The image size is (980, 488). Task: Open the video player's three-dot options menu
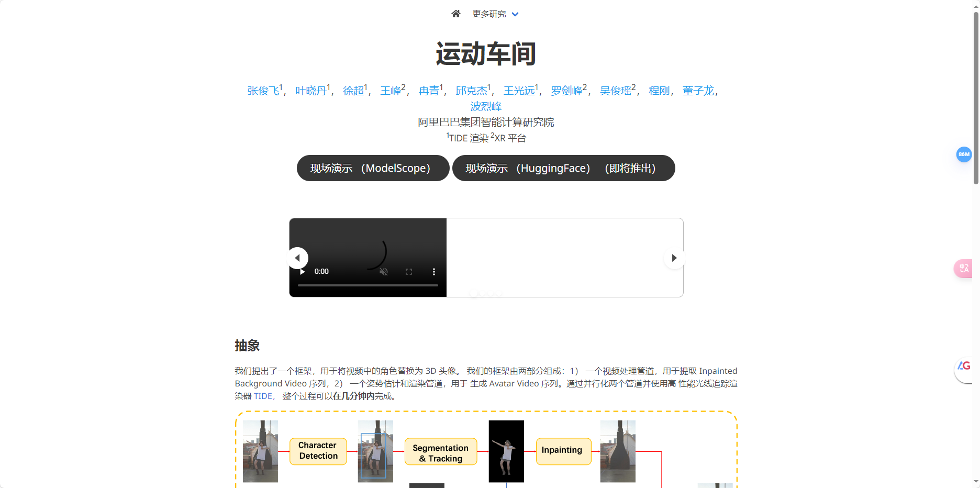coord(433,271)
